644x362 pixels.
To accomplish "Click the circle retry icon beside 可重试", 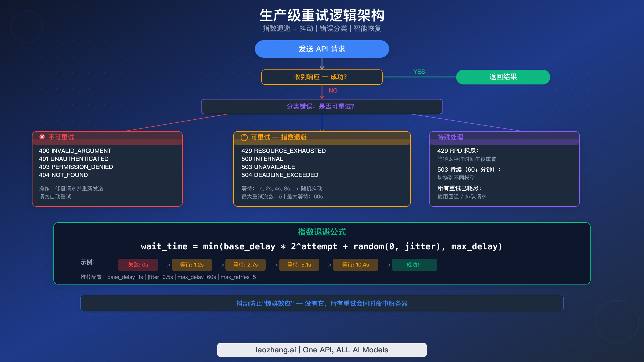I will pos(244,137).
